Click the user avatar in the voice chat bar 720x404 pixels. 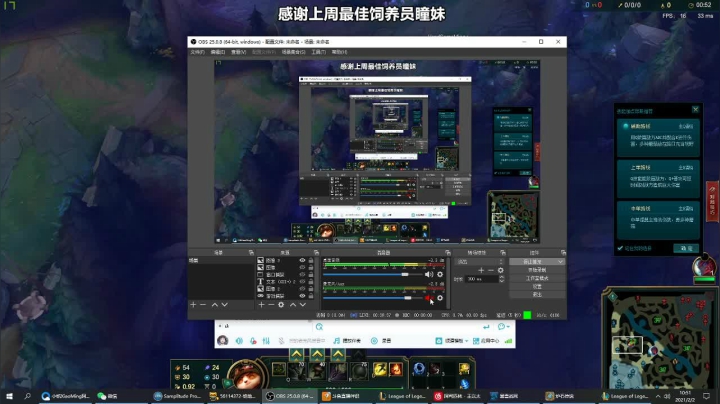click(223, 341)
